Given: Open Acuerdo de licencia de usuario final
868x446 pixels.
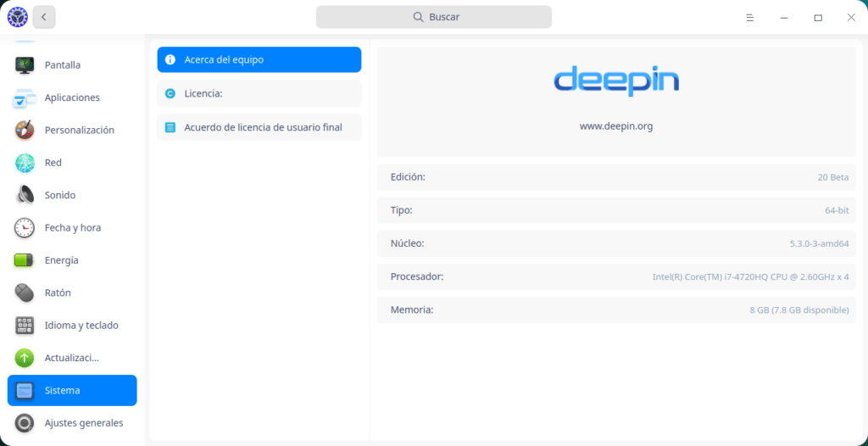Looking at the screenshot, I should (259, 127).
